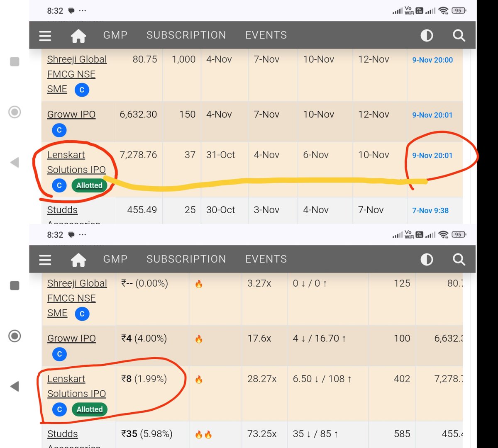Select 4 ↓ / 16.70 ↑ in Groww row

coord(320,338)
